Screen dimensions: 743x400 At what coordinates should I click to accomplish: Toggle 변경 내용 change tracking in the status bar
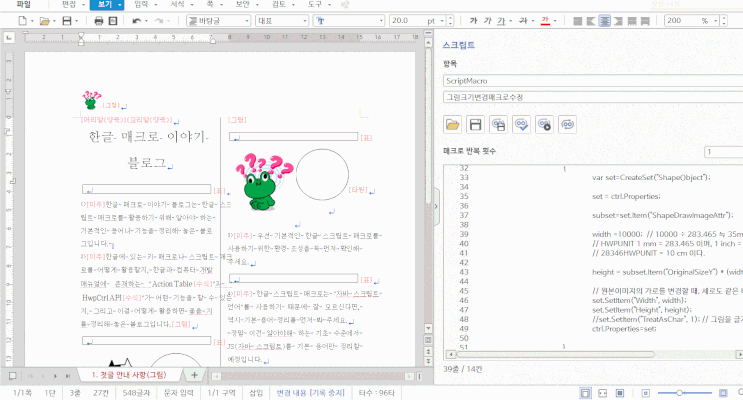(310, 393)
